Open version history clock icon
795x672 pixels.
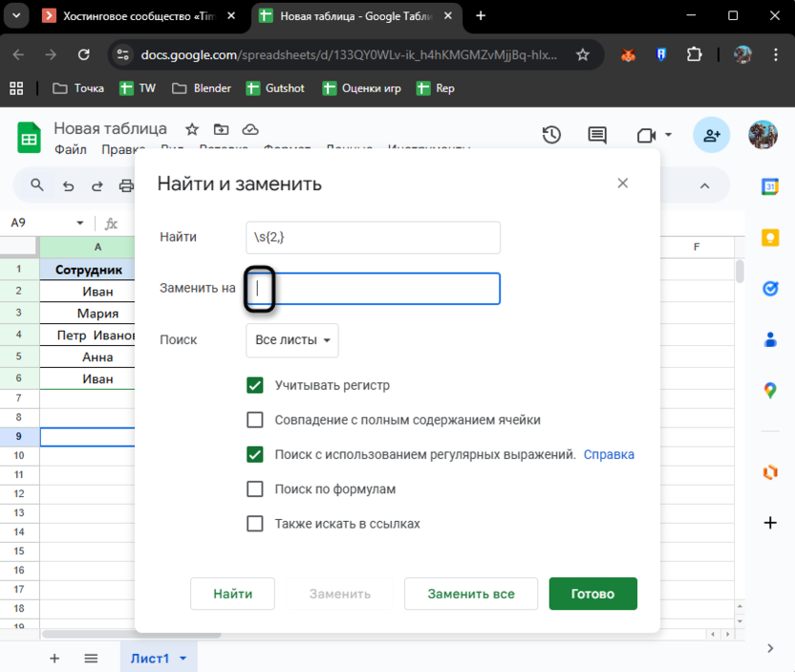pos(551,136)
